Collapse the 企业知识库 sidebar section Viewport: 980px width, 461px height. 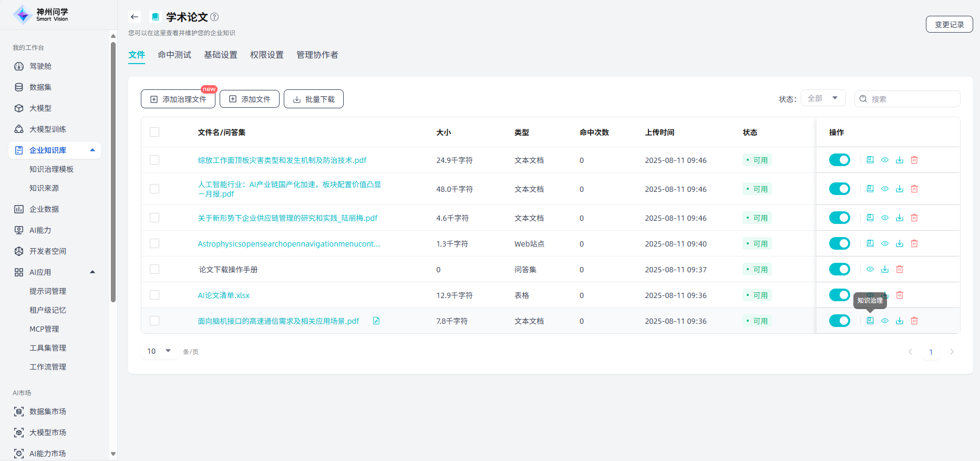(92, 150)
